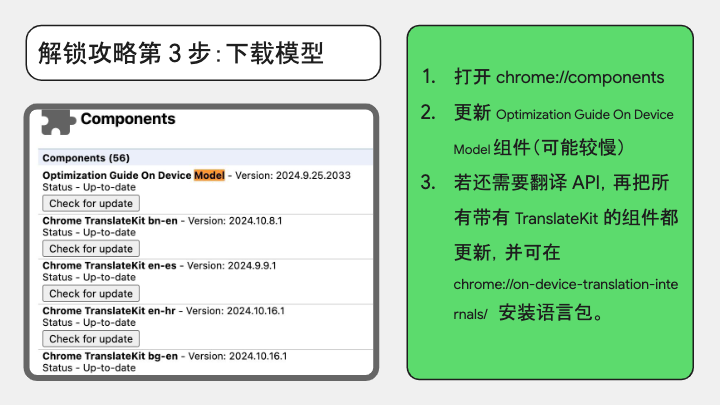
Task: Click version text 2024.10.8.1
Action: pos(255,221)
